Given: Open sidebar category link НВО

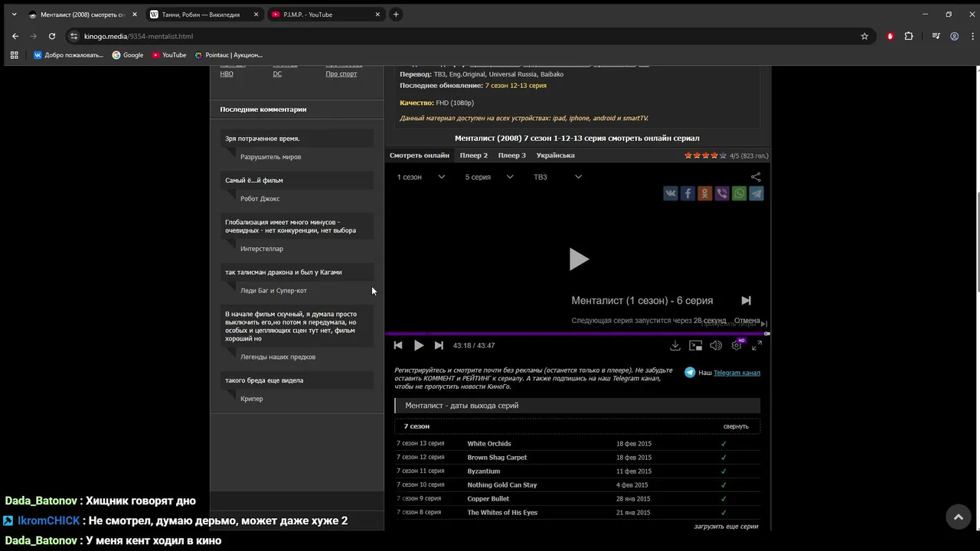Looking at the screenshot, I should coord(227,74).
